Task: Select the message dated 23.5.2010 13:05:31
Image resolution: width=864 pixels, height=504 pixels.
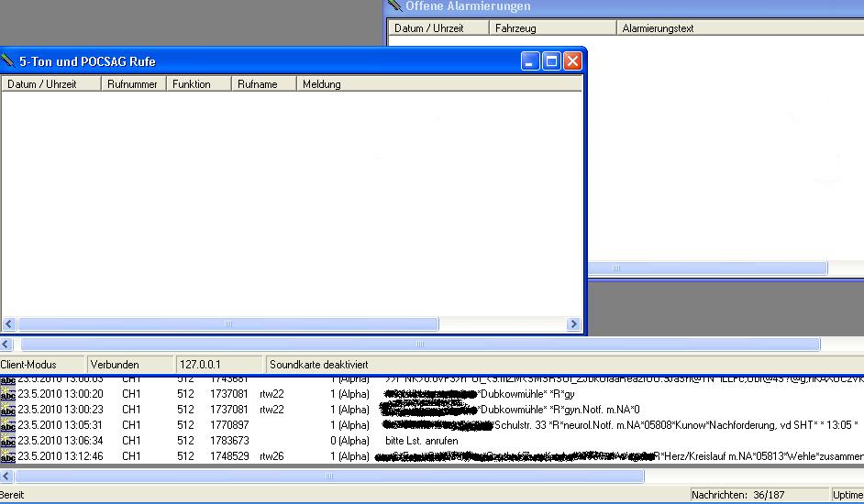Action: pos(432,424)
